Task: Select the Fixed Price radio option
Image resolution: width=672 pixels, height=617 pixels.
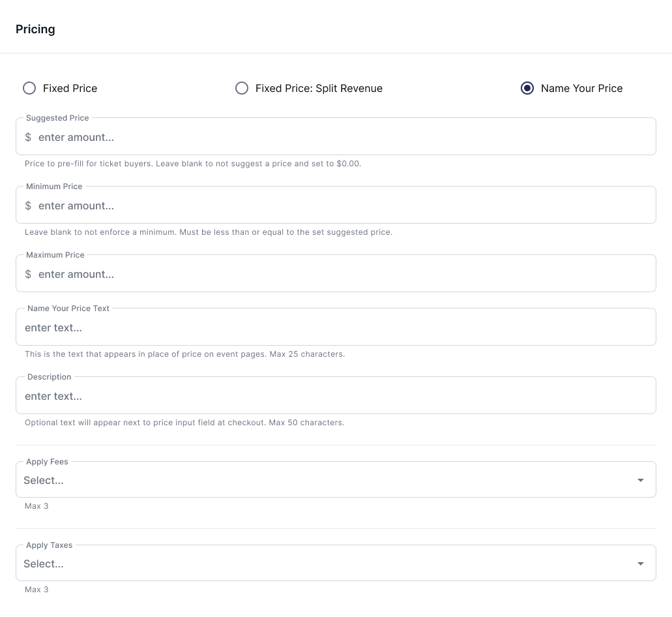Action: coord(29,88)
